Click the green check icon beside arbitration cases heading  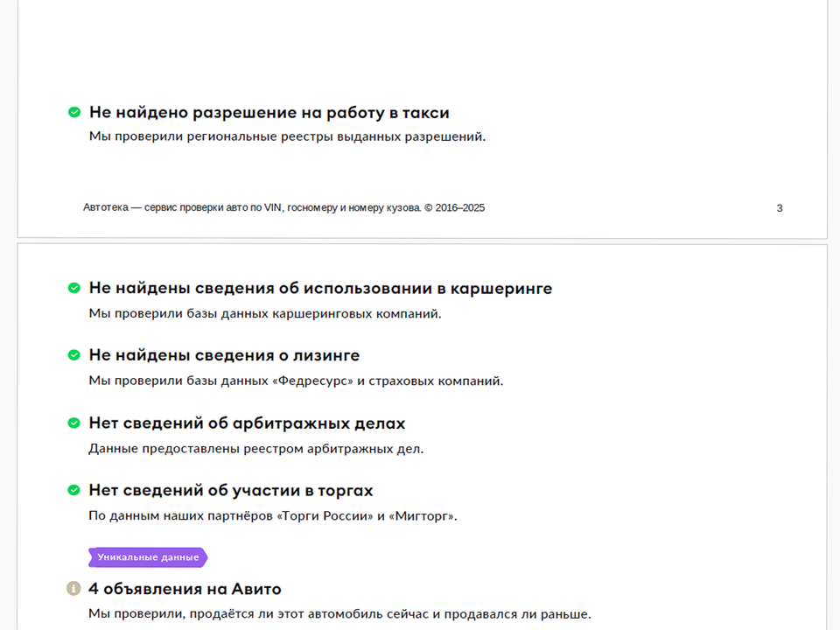point(73,423)
